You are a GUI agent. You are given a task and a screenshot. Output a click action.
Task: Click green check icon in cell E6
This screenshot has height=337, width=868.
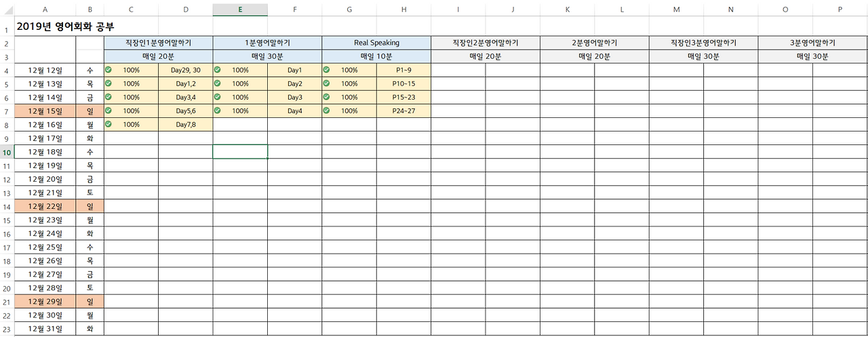[217, 97]
